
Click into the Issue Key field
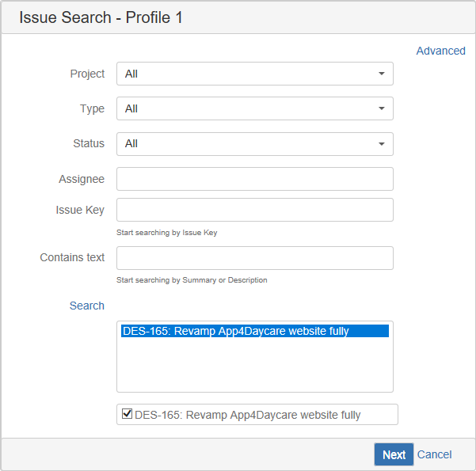click(x=255, y=210)
